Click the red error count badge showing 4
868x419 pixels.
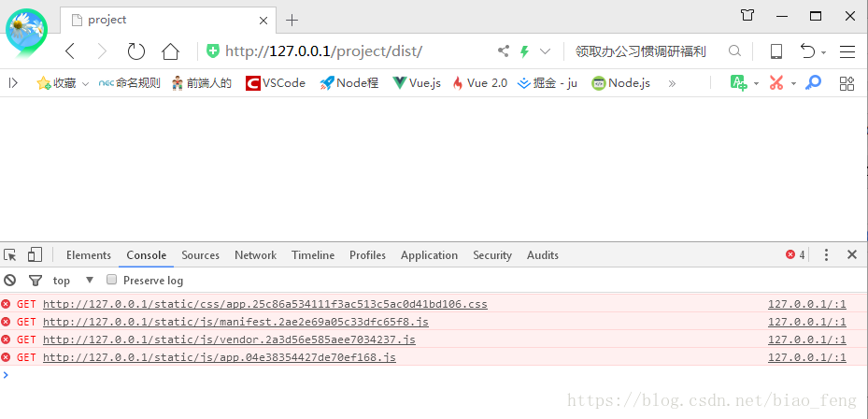795,255
